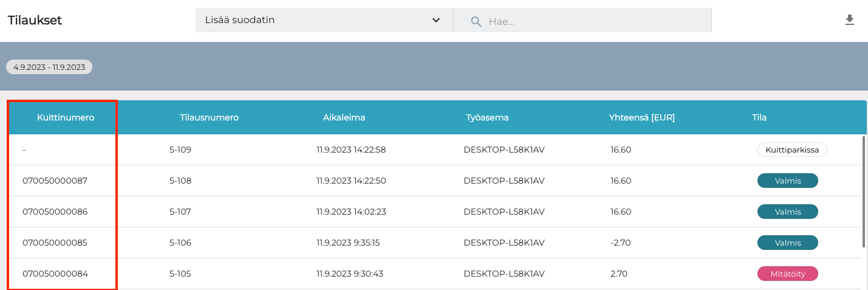Click the Tila column header
This screenshot has width=868, height=290.
point(759,117)
